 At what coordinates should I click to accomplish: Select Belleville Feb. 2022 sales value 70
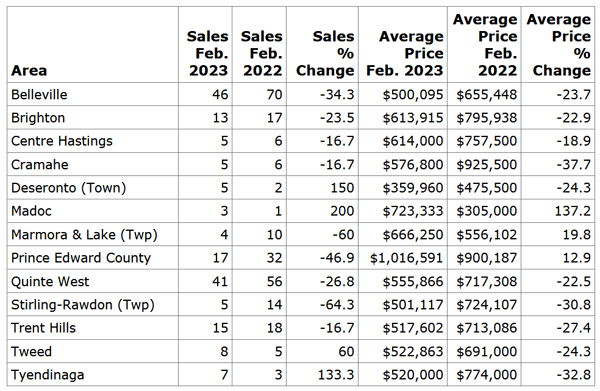coord(274,94)
